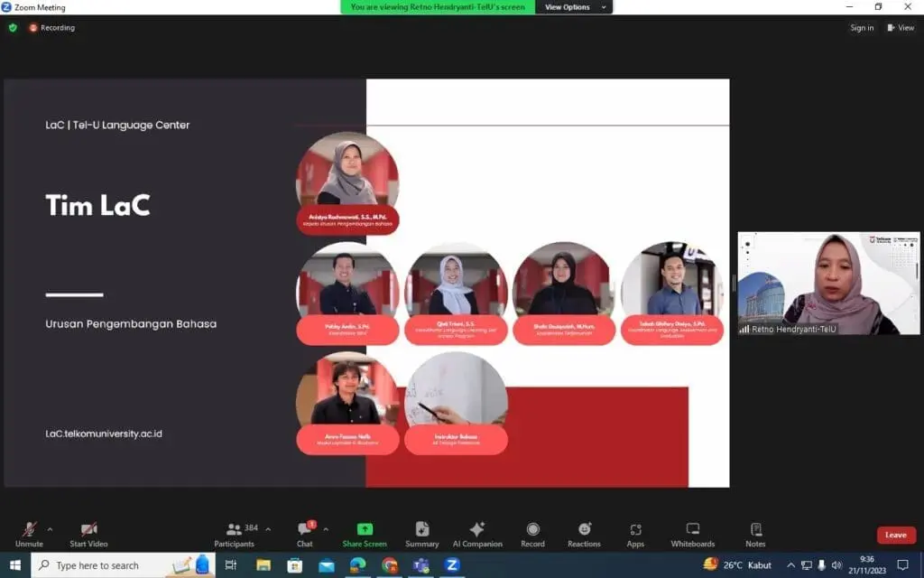Open the Apps panel
The width and height of the screenshot is (924, 578).
click(635, 534)
